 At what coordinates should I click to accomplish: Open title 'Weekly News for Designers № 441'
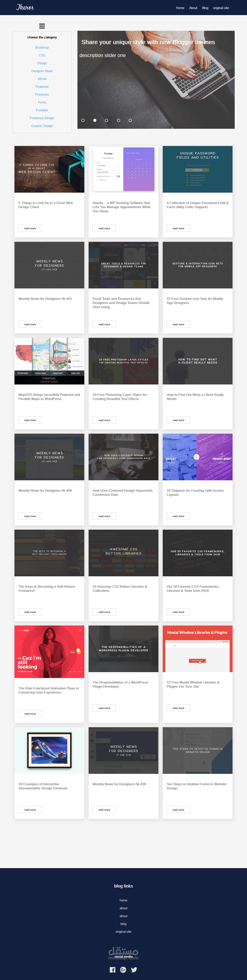(45, 299)
